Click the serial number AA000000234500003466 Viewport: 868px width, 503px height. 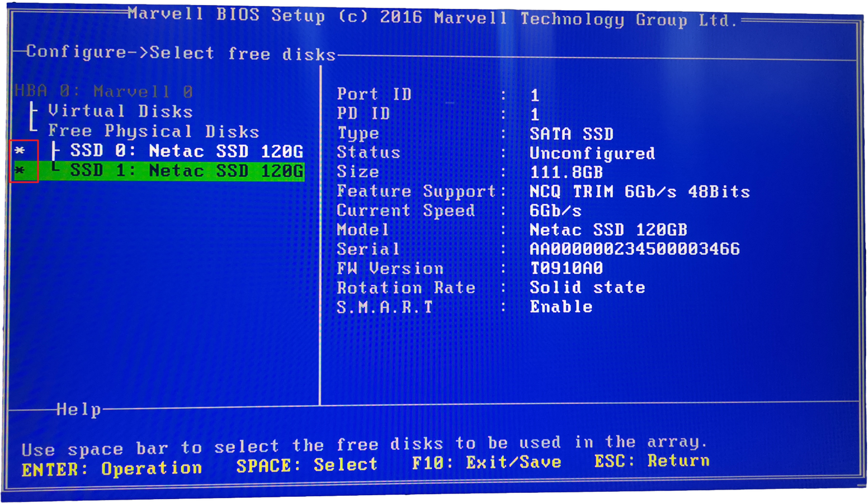[x=634, y=249]
